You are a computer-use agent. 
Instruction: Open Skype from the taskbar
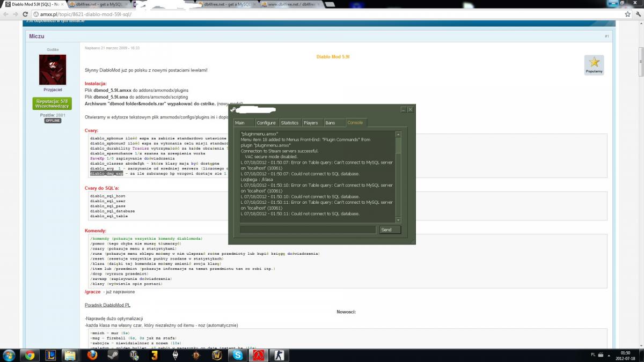pyautogui.click(x=238, y=355)
